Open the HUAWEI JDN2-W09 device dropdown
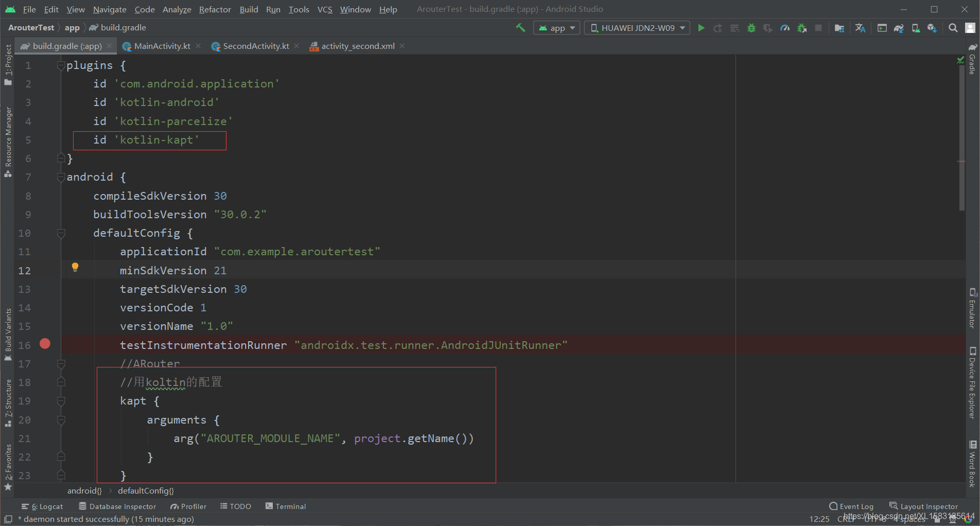The width and height of the screenshot is (980, 526). (x=637, y=28)
